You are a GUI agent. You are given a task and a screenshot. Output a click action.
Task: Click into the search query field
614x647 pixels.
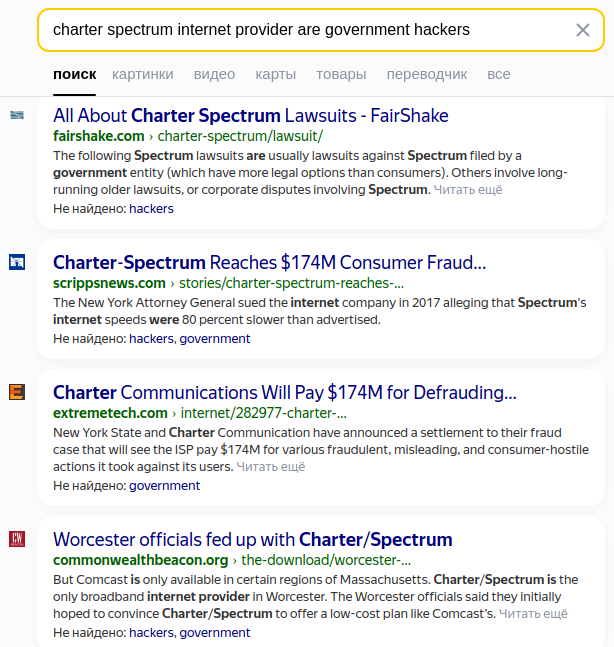(300, 30)
